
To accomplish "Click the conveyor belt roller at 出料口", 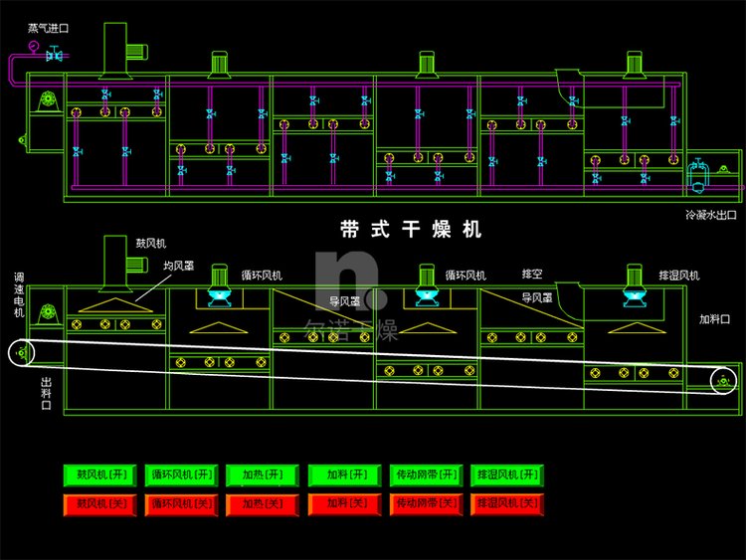I will pyautogui.click(x=22, y=351).
